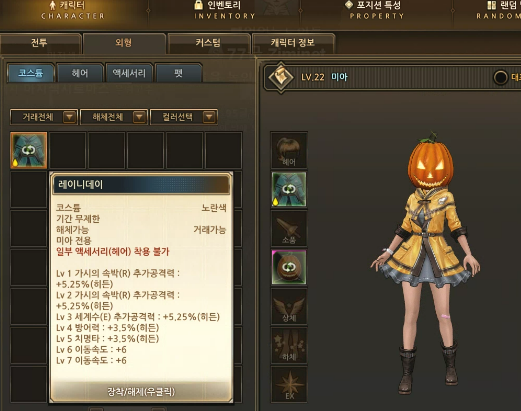Switch to the 전투 combat tab

click(40, 43)
